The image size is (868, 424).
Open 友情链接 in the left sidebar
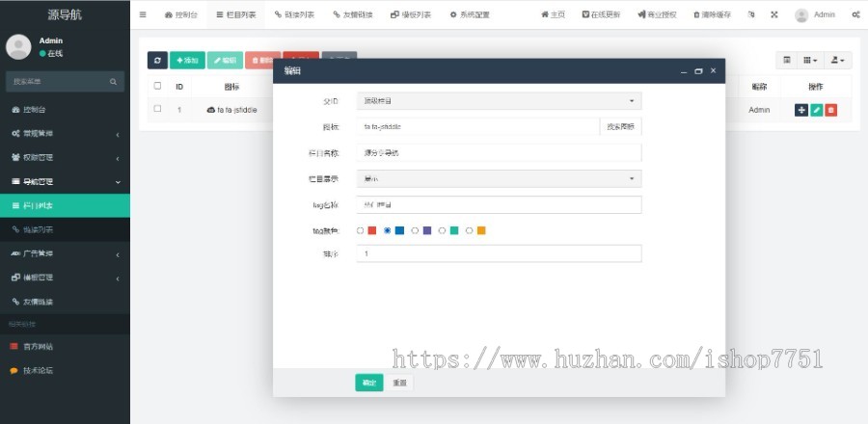coord(65,302)
